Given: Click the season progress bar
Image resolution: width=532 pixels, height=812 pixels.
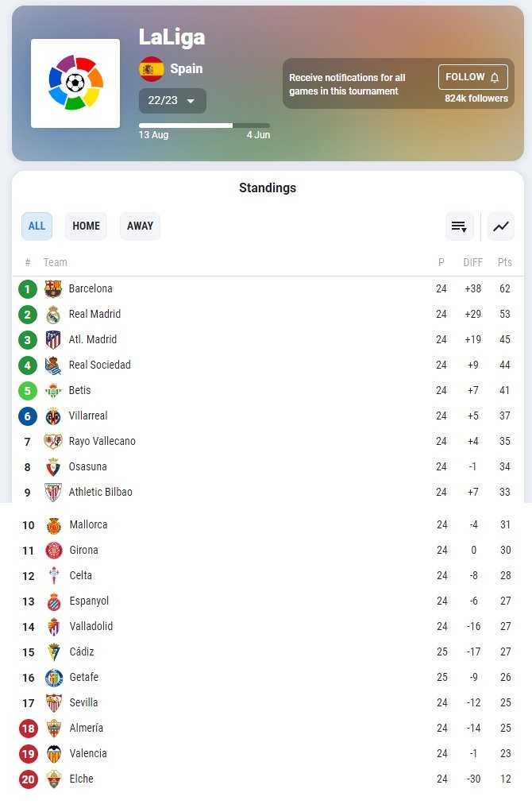Looking at the screenshot, I should [x=204, y=125].
